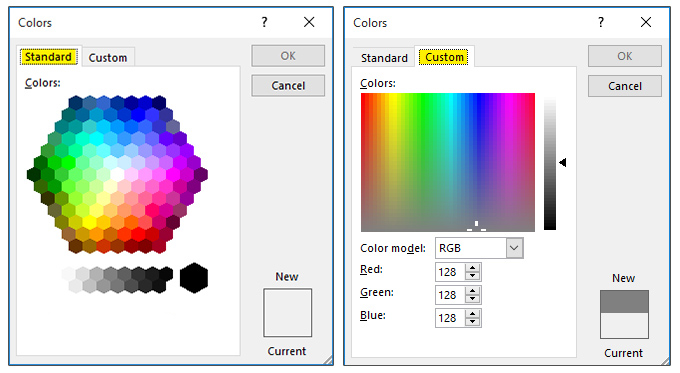The height and width of the screenshot is (373, 680).
Task: Click the luminance slider black arrow marker
Action: (562, 163)
